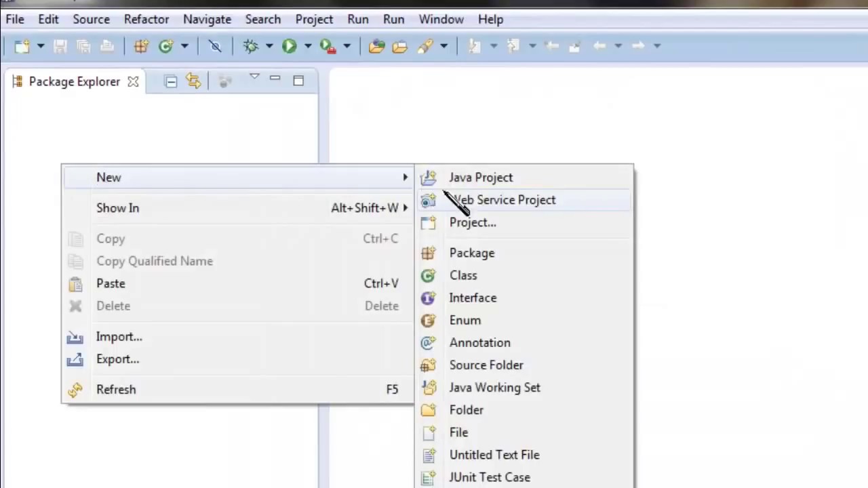Open the Source menu
This screenshot has height=488, width=868.
(x=92, y=19)
